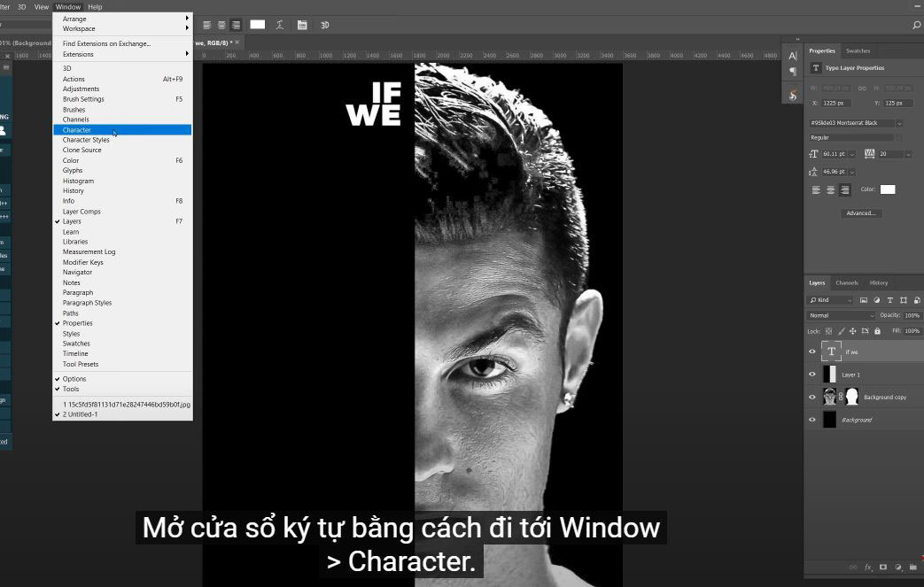Add a layer style with fx icon
The height and width of the screenshot is (587, 924).
[x=868, y=567]
